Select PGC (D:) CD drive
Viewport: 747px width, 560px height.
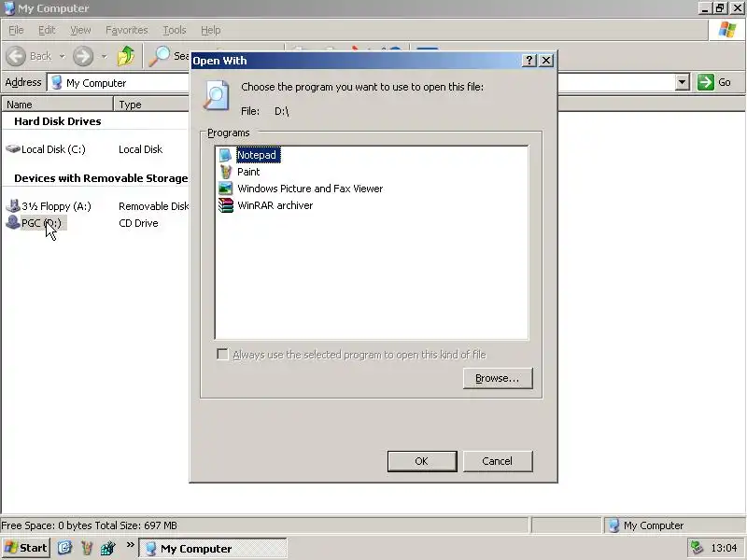point(35,223)
